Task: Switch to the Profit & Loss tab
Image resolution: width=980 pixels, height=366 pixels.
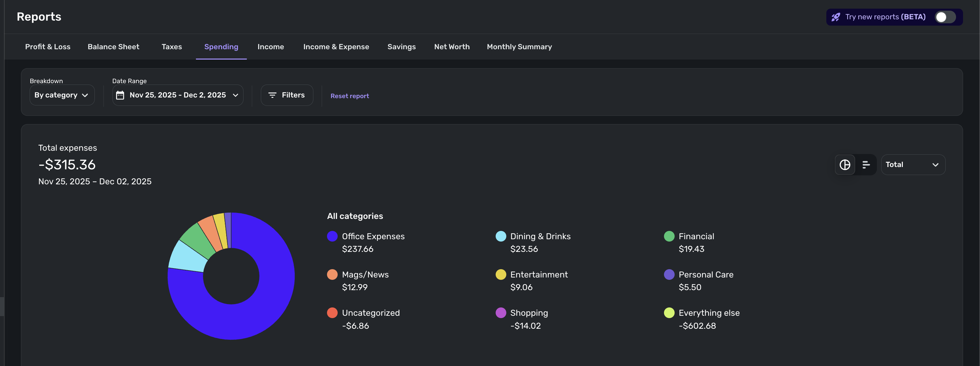Action: click(48, 47)
